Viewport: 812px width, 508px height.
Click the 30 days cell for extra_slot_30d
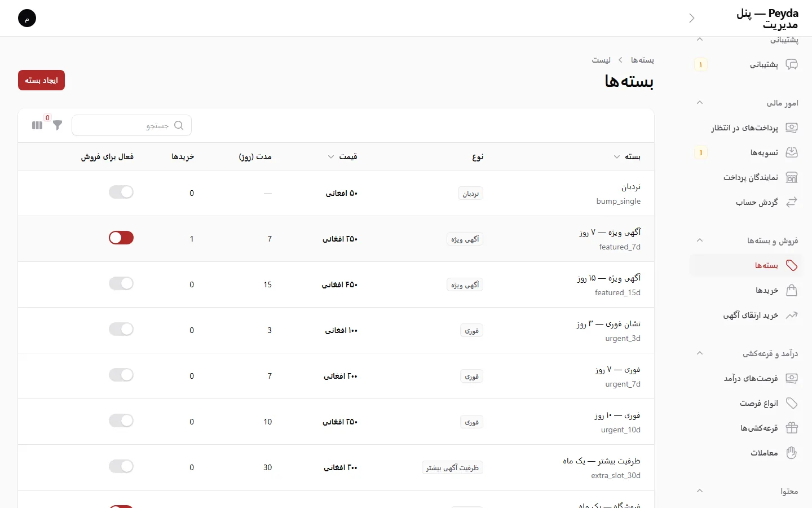pos(267,467)
